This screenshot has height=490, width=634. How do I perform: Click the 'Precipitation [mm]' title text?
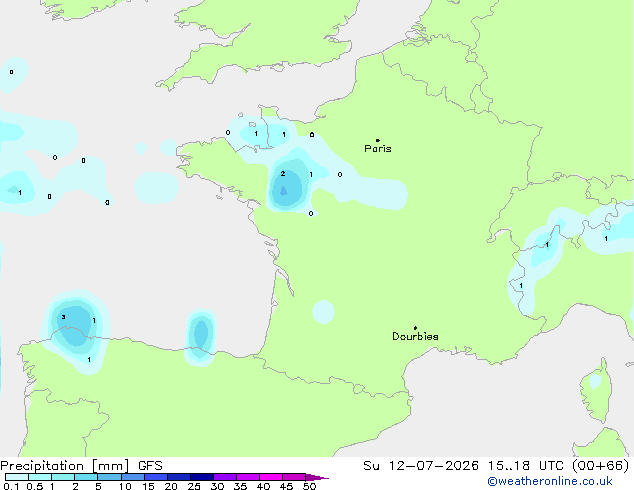coord(65,466)
